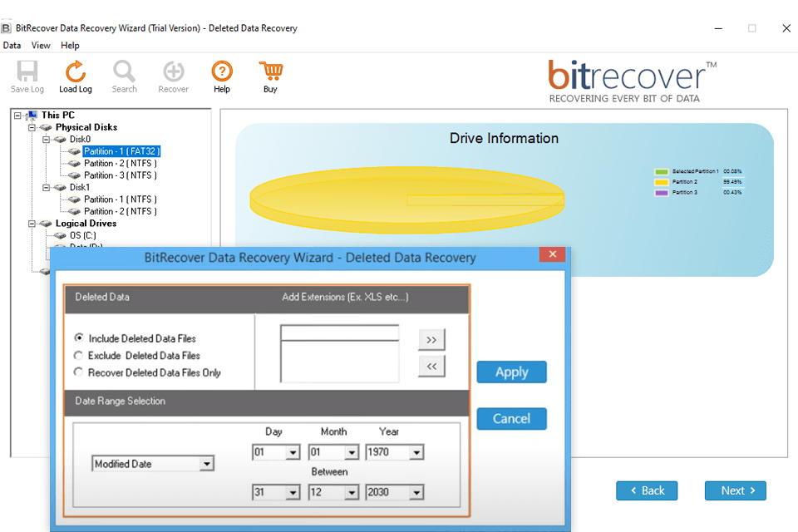This screenshot has width=798, height=532.
Task: Select Exclude Deleted Data Files option
Action: coord(78,355)
